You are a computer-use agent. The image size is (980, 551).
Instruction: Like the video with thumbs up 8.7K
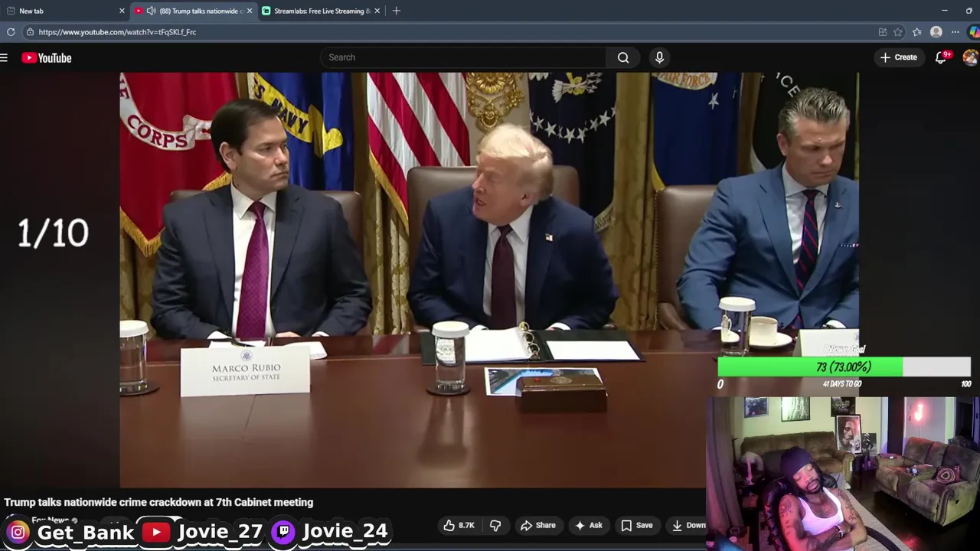(x=459, y=525)
